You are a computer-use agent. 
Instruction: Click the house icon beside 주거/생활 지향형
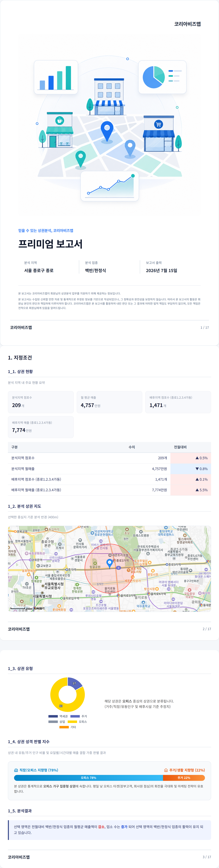coord(166,770)
